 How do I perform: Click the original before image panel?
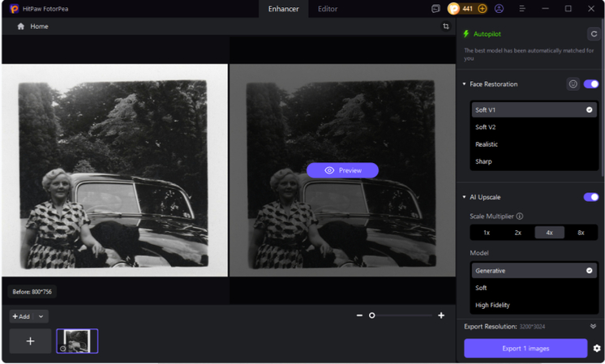[x=114, y=170]
